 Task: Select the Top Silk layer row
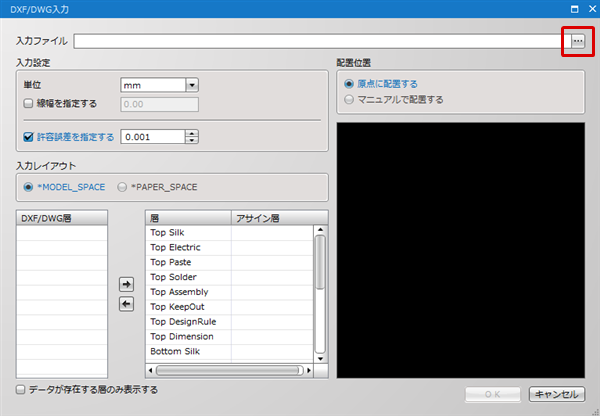pos(230,233)
